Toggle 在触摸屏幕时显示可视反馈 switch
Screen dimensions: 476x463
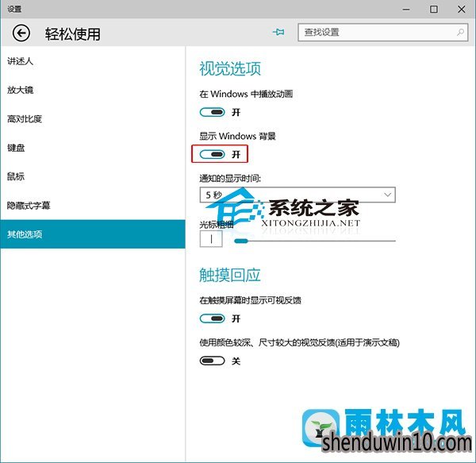pyautogui.click(x=212, y=318)
